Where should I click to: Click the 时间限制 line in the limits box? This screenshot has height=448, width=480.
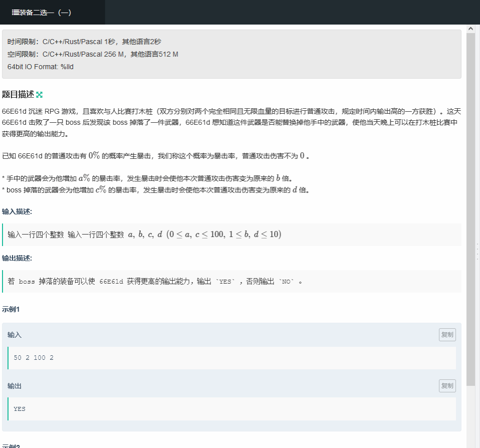coord(84,42)
